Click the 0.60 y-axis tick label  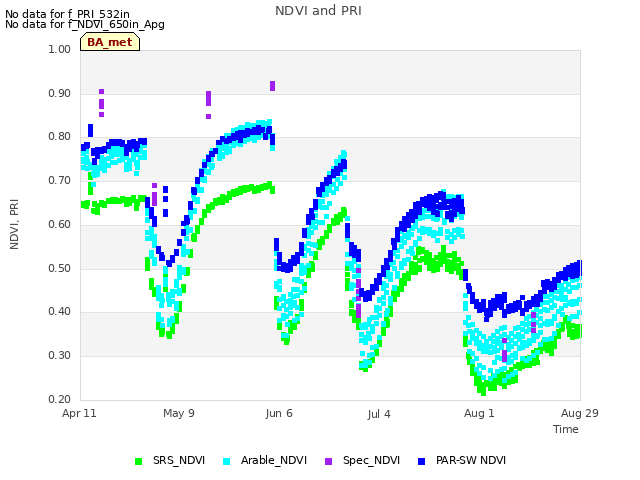pyautogui.click(x=60, y=224)
